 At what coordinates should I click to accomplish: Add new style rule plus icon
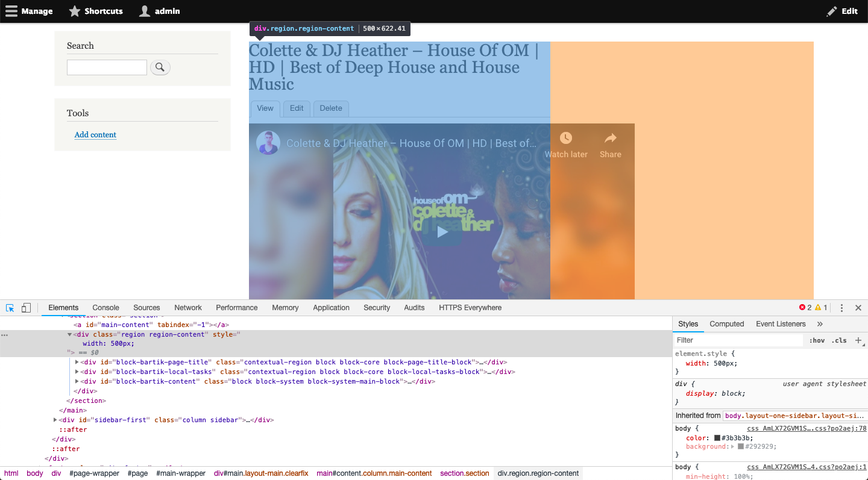click(x=859, y=340)
